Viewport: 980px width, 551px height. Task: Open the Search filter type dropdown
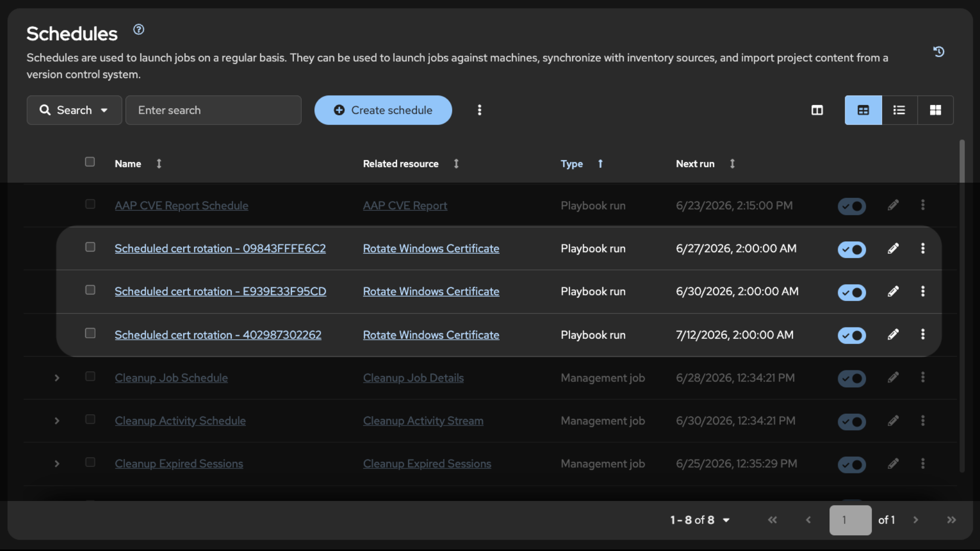[x=75, y=110]
